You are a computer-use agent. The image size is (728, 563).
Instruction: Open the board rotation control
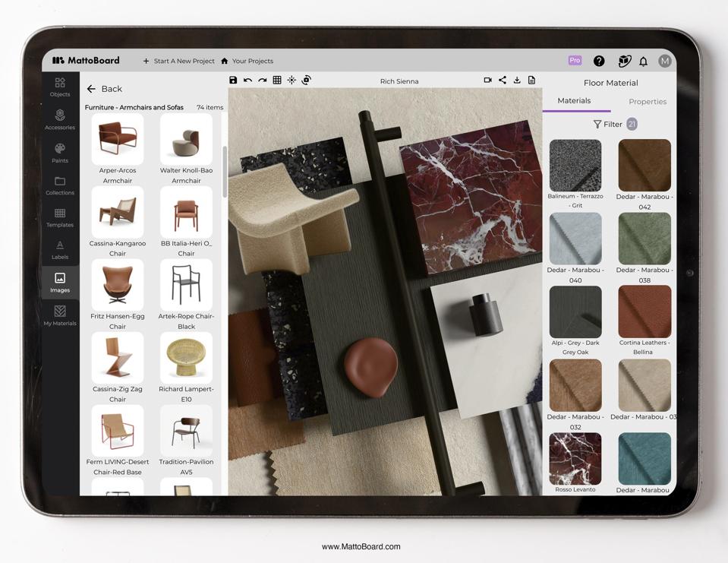point(307,80)
